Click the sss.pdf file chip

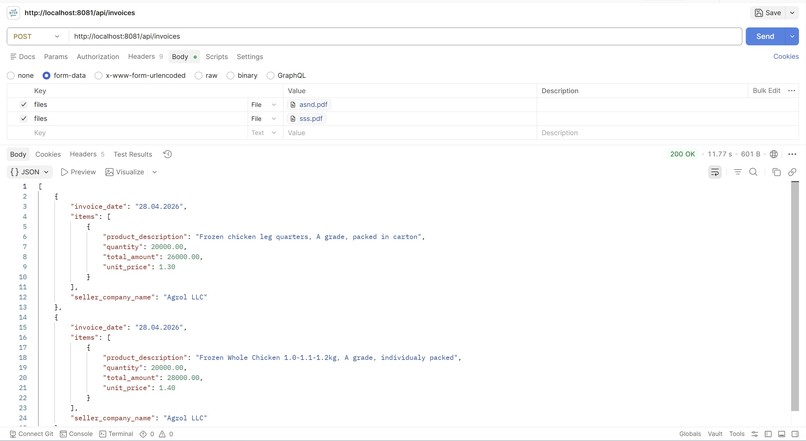pyautogui.click(x=306, y=118)
